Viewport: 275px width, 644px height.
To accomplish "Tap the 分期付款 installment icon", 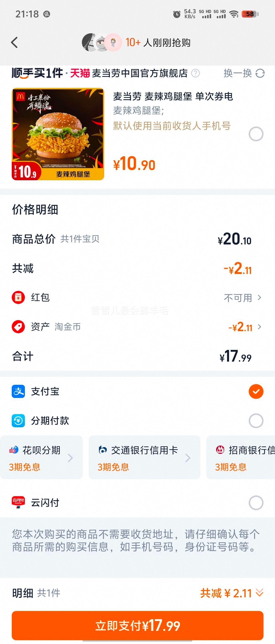I will (18, 420).
